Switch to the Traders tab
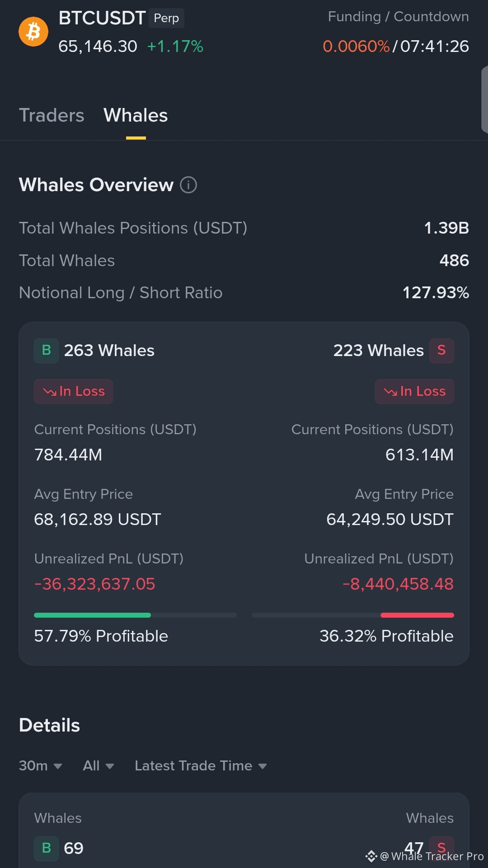Viewport: 488px width, 868px height. pyautogui.click(x=52, y=116)
